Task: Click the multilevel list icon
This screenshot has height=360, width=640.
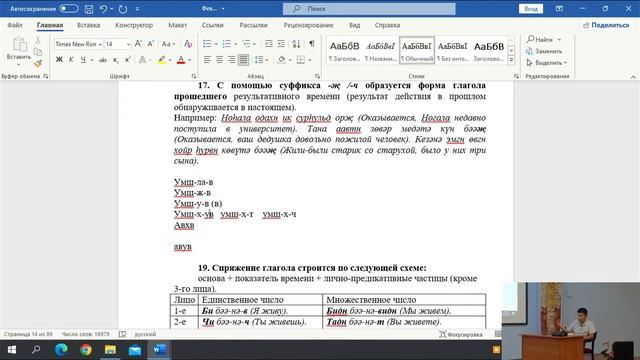Action: click(x=247, y=44)
